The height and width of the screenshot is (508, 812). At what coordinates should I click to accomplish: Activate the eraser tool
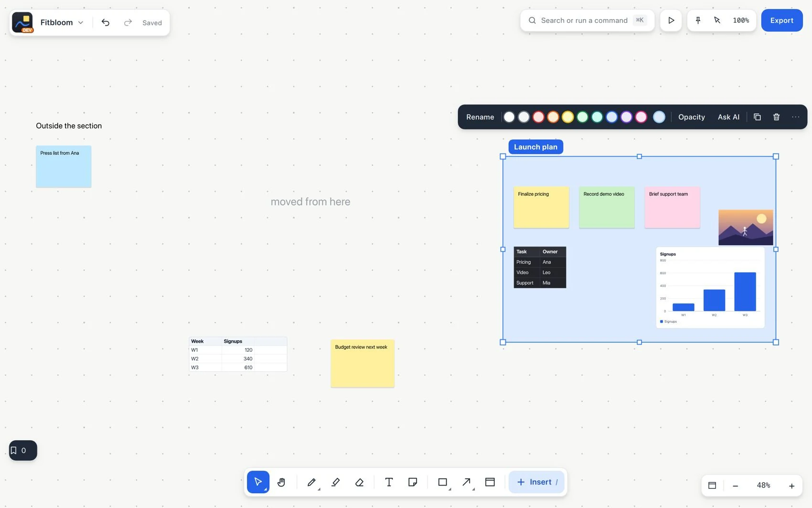pyautogui.click(x=360, y=482)
